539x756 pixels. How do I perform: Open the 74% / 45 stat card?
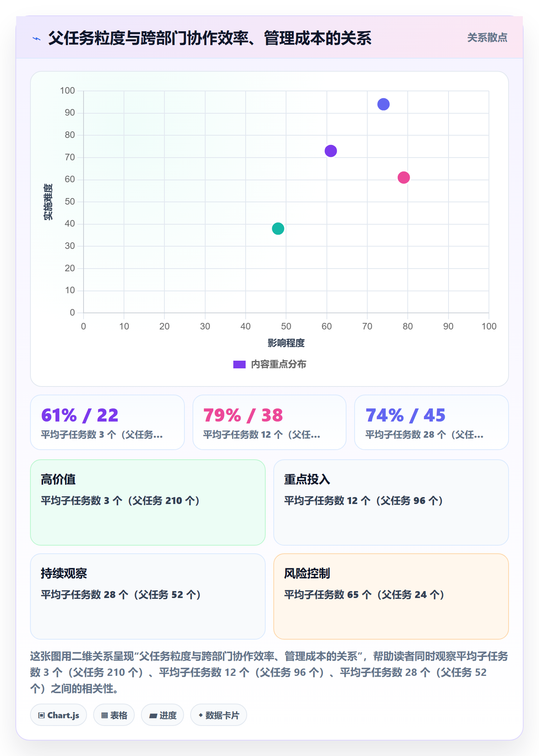click(x=432, y=422)
